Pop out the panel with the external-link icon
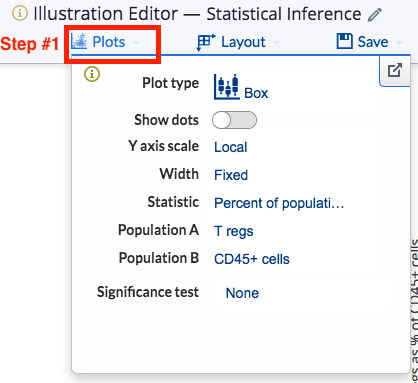The height and width of the screenshot is (383, 418). [x=395, y=70]
